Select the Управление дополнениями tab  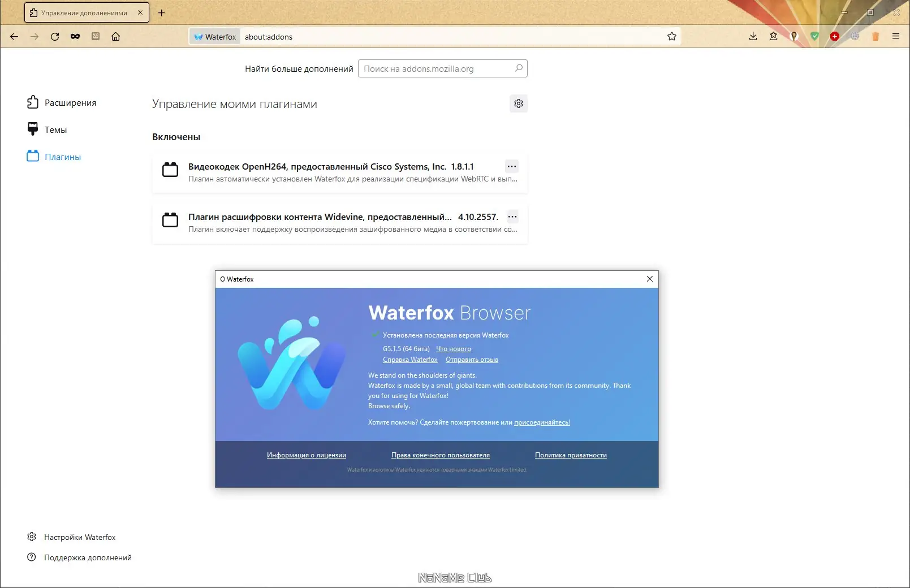pyautogui.click(x=87, y=12)
